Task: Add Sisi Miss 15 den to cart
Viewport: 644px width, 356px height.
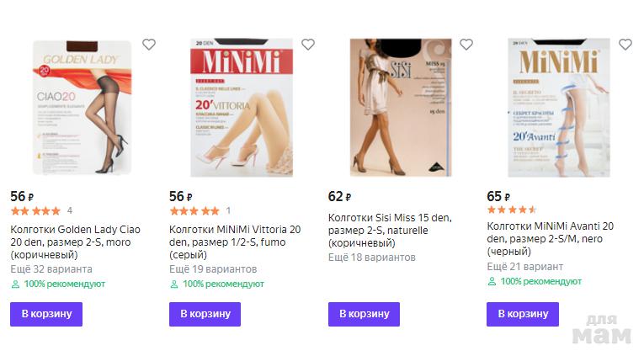Action: click(x=364, y=314)
